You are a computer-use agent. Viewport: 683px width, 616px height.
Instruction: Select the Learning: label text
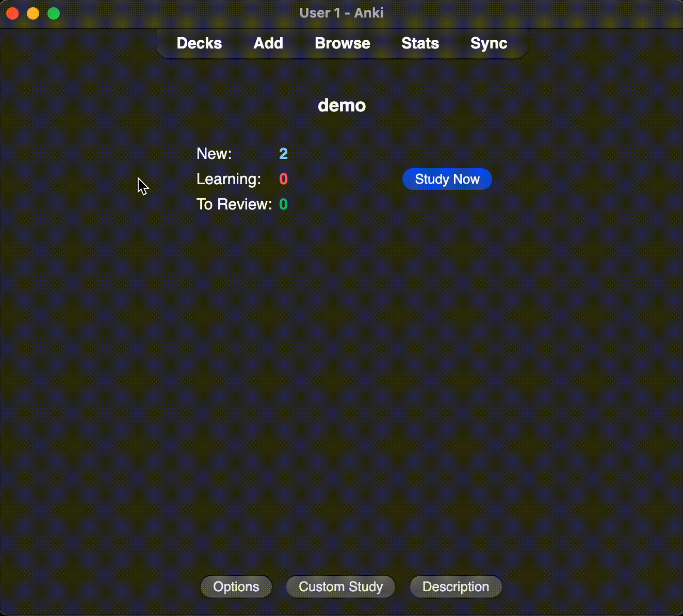(229, 179)
